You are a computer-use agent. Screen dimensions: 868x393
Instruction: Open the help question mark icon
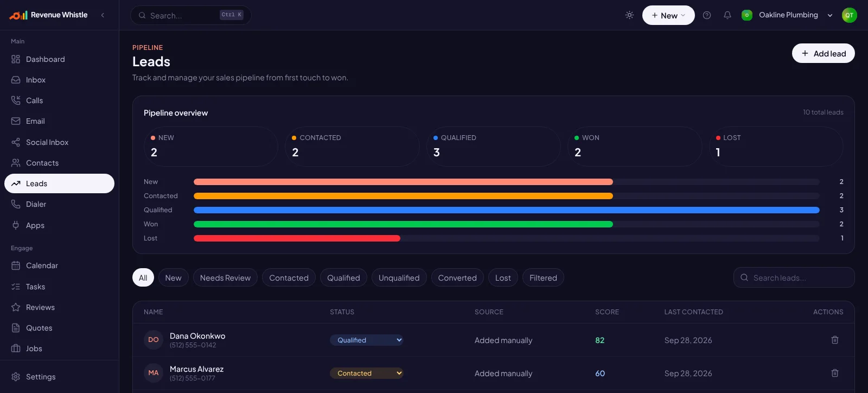point(707,15)
